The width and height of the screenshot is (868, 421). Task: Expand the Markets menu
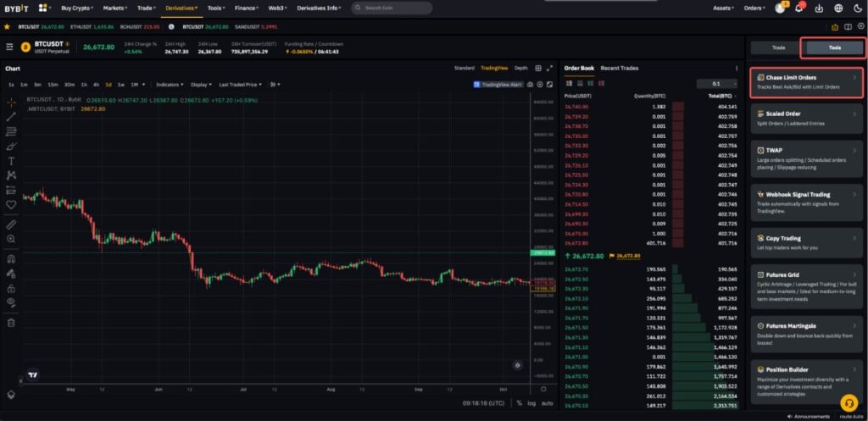[115, 8]
